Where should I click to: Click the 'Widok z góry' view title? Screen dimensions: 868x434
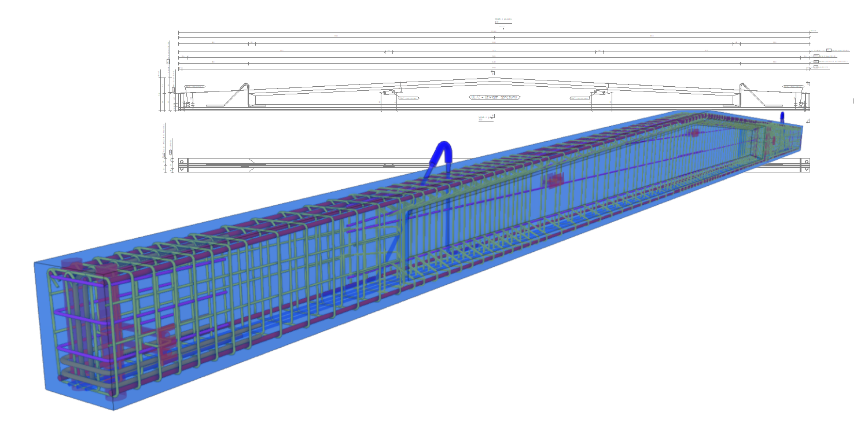point(485,117)
